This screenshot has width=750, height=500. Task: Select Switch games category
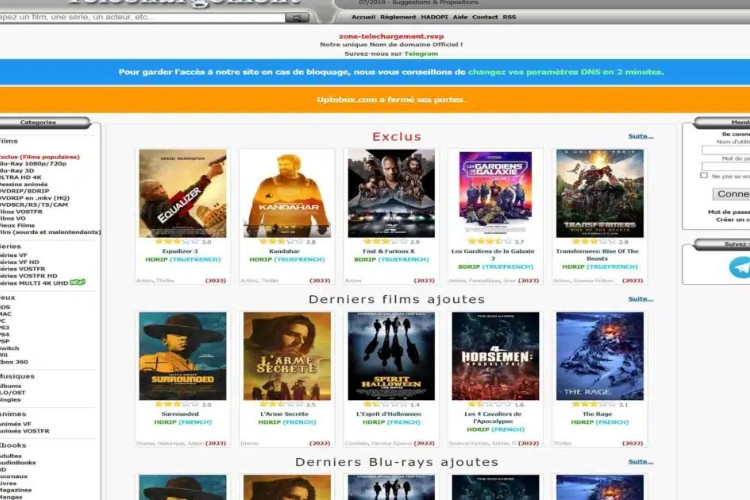coord(10,348)
